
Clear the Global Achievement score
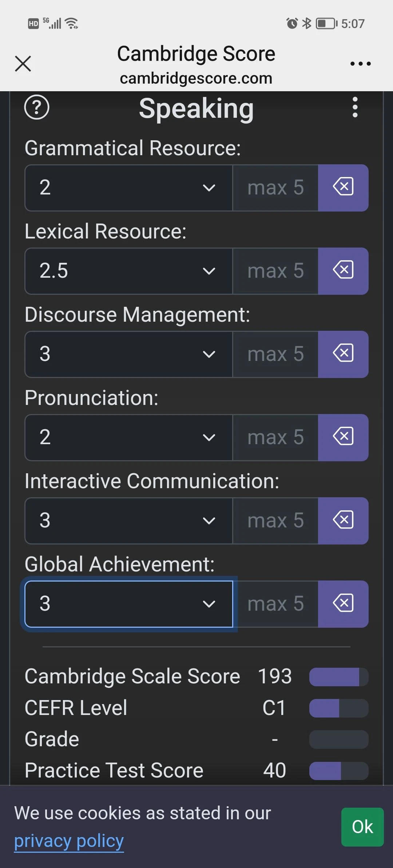click(x=343, y=604)
